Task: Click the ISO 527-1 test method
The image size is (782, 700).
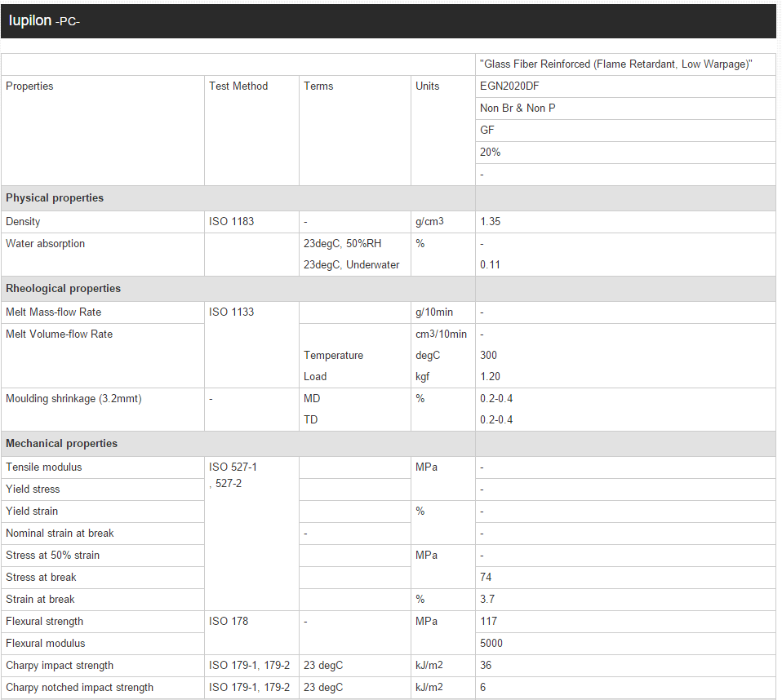Action: pyautogui.click(x=233, y=467)
